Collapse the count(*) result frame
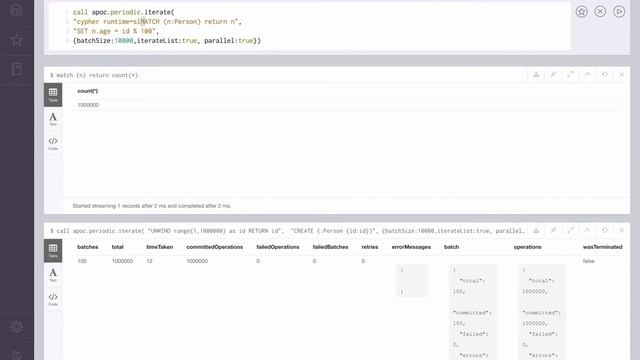The height and width of the screenshot is (360, 640). (587, 74)
